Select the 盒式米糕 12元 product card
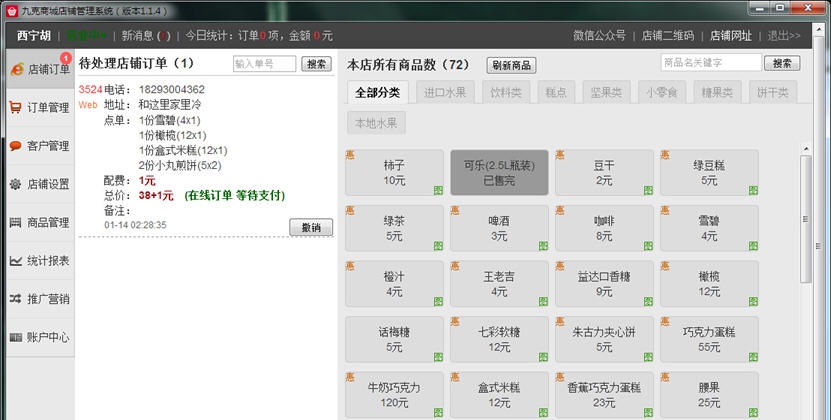 499,395
